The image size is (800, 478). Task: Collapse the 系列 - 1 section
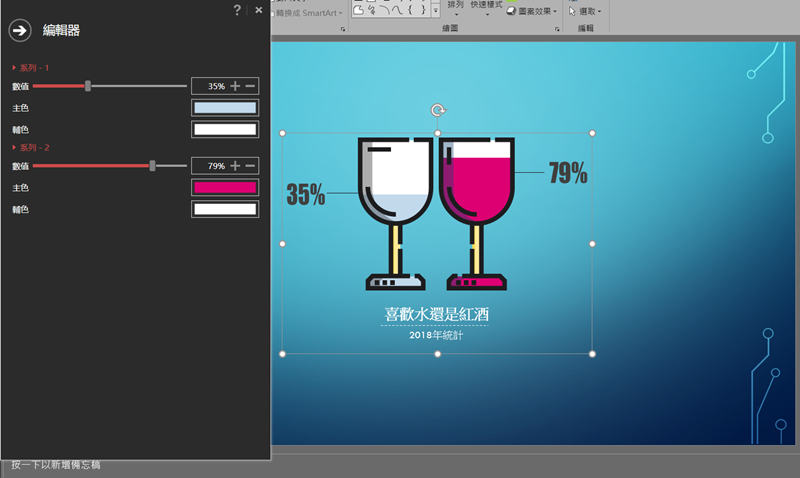click(31, 68)
